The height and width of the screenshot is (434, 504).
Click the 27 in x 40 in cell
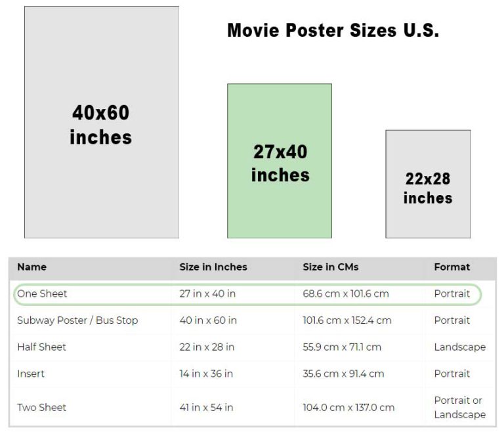click(x=207, y=293)
